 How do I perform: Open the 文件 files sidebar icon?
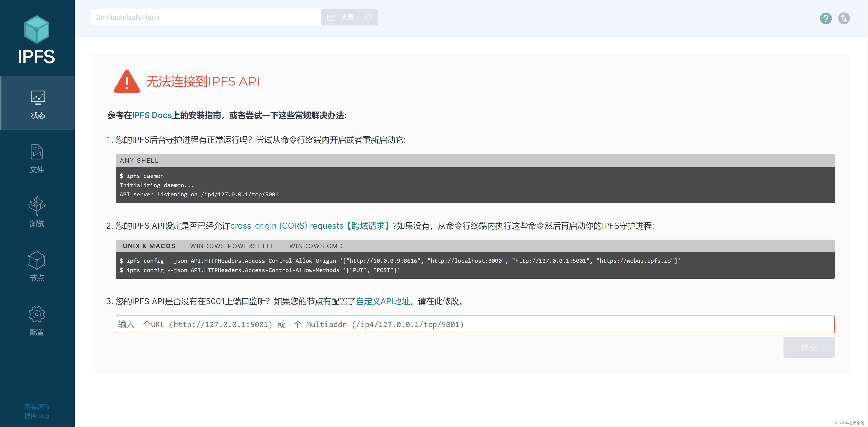(x=37, y=152)
